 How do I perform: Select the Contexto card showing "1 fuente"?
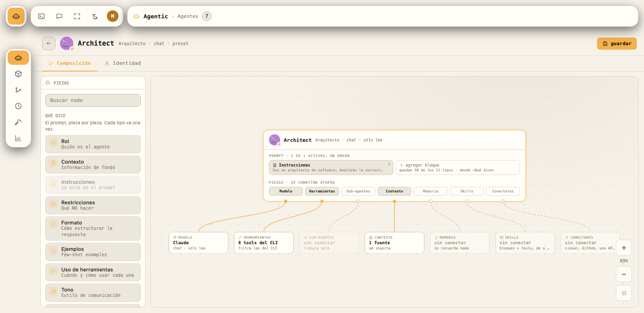click(x=394, y=243)
